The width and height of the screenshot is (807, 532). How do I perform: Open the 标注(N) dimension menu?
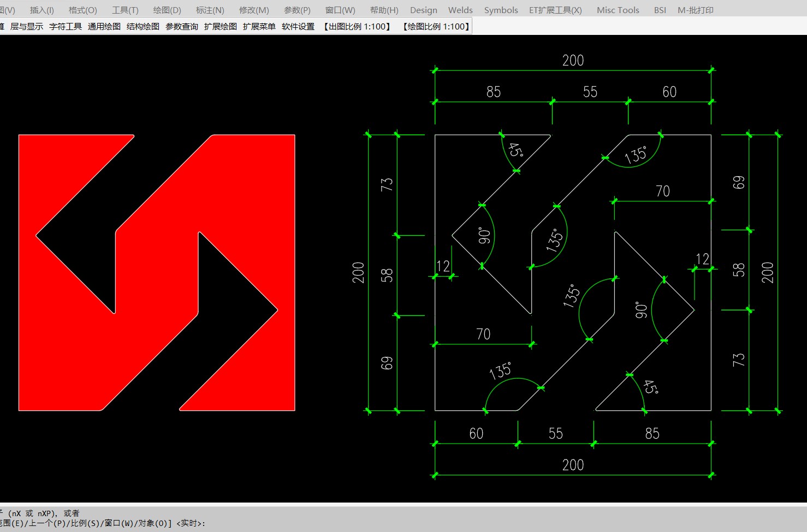pos(210,10)
